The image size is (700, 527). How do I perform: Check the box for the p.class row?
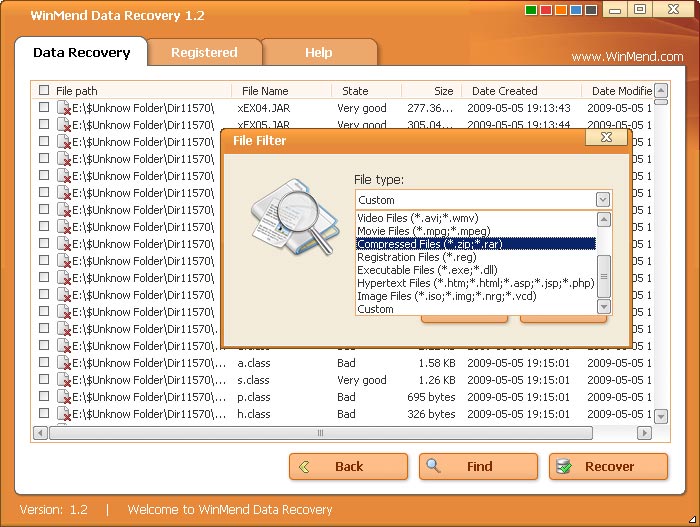pos(43,397)
